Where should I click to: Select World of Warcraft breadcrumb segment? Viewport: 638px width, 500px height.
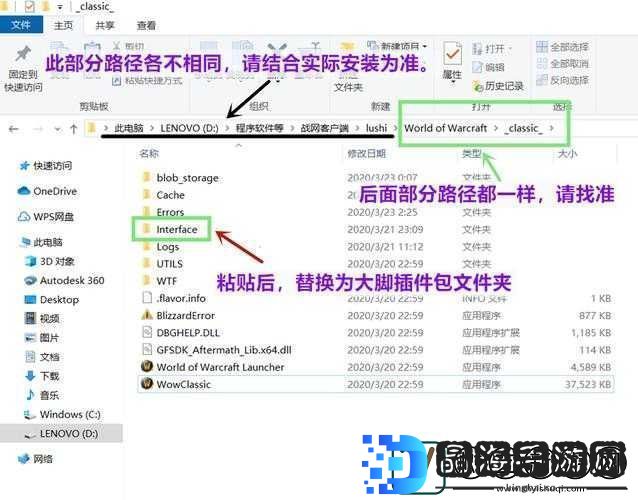tap(446, 128)
